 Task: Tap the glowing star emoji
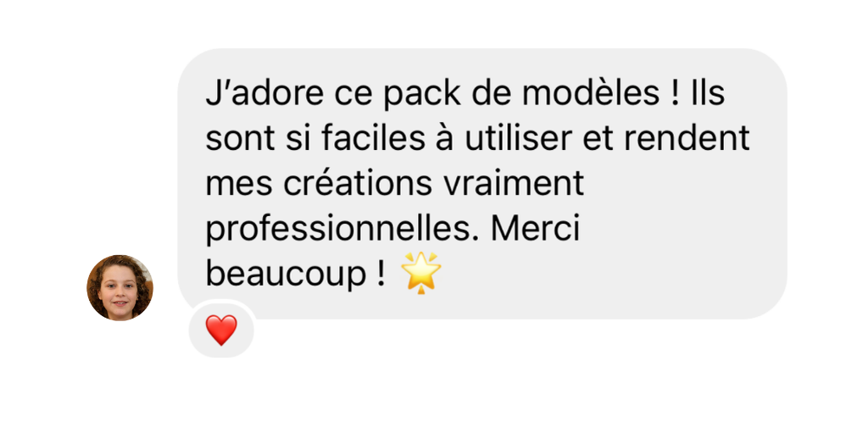(x=420, y=272)
